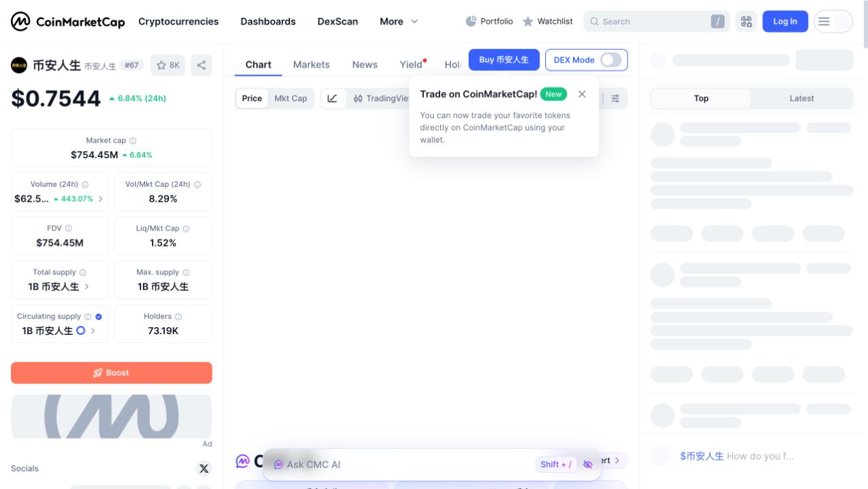Click the Log In button
Image resolution: width=868 pixels, height=489 pixels.
(785, 22)
